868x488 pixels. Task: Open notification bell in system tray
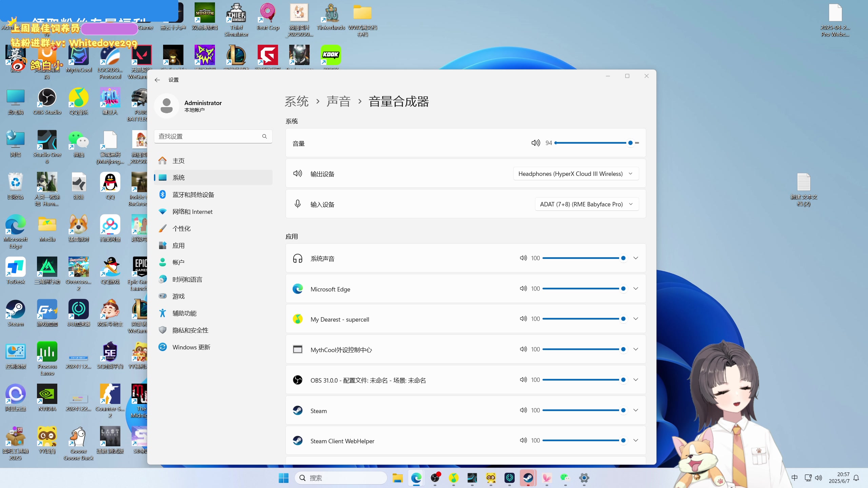(x=856, y=478)
